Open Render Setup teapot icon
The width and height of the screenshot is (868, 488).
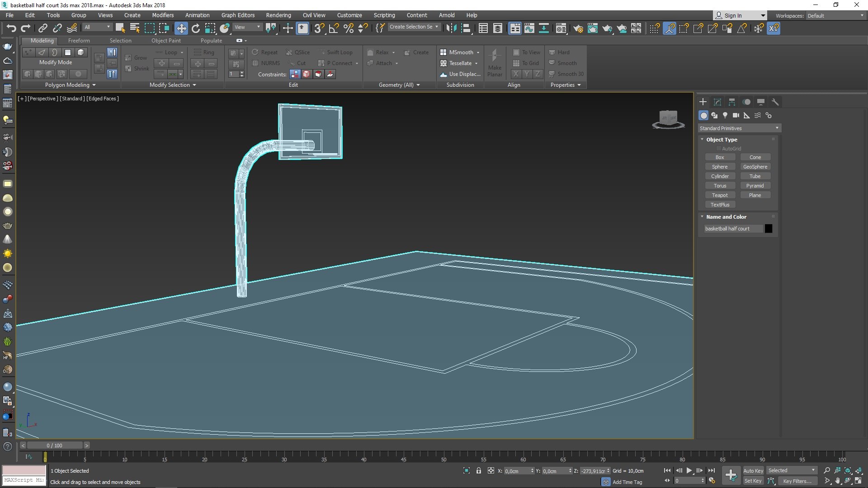coord(578,28)
